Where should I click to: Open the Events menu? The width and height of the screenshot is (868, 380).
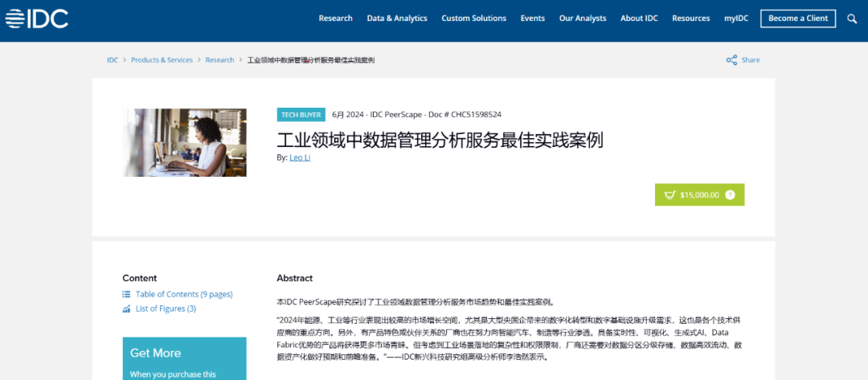coord(533,18)
